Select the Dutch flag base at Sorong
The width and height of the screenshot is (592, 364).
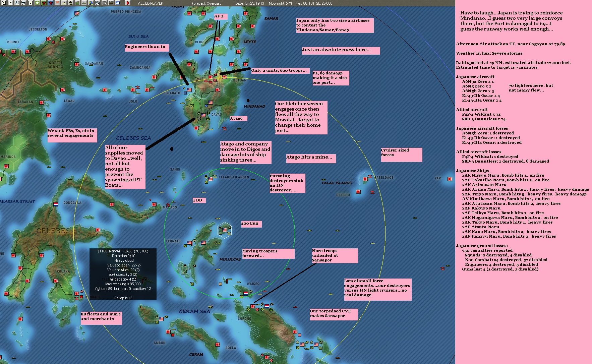click(267, 306)
